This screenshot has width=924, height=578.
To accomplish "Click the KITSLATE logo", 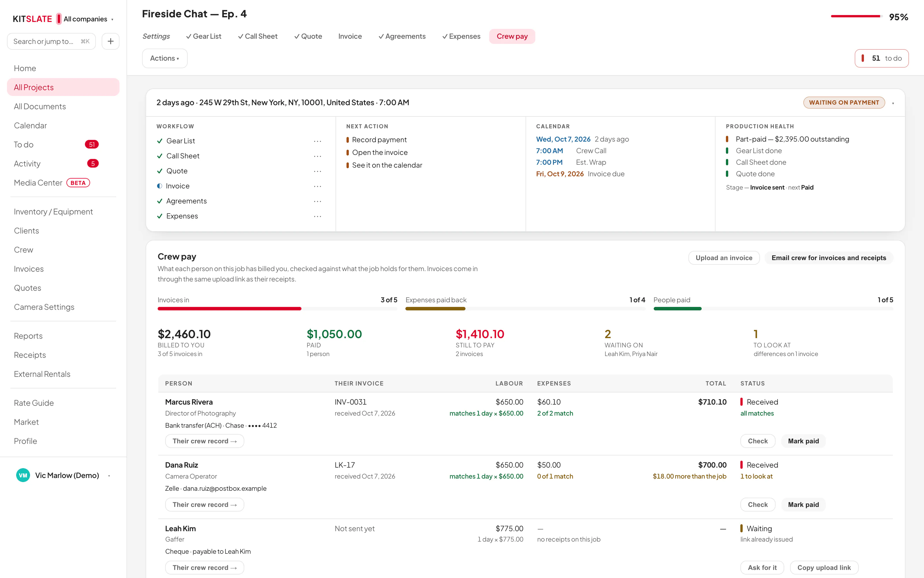I will pos(32,19).
